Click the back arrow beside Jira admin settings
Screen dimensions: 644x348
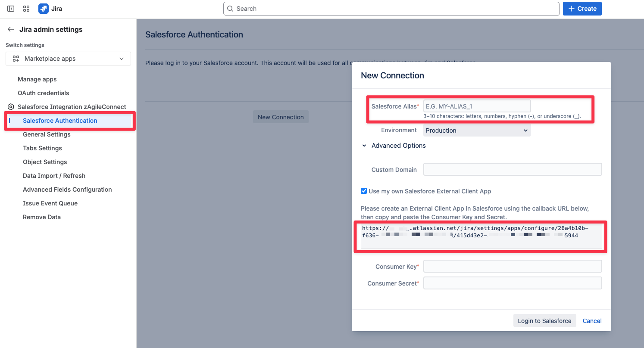tap(11, 29)
